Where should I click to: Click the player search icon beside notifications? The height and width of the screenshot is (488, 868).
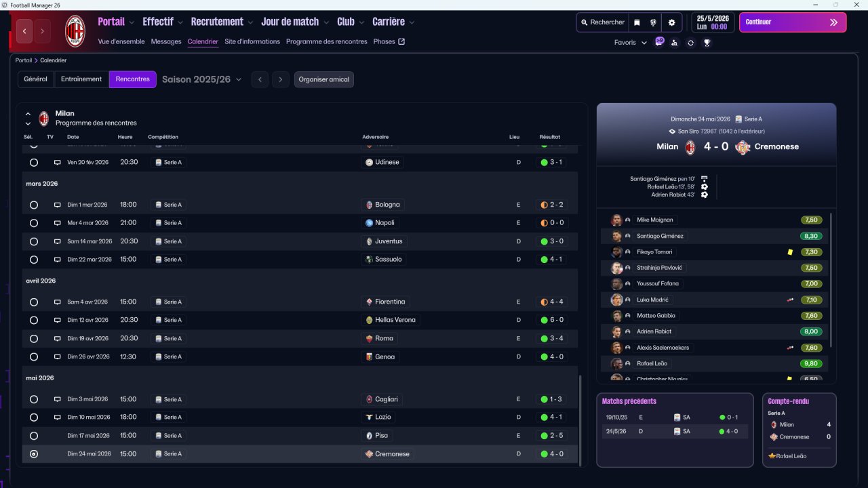pos(674,43)
